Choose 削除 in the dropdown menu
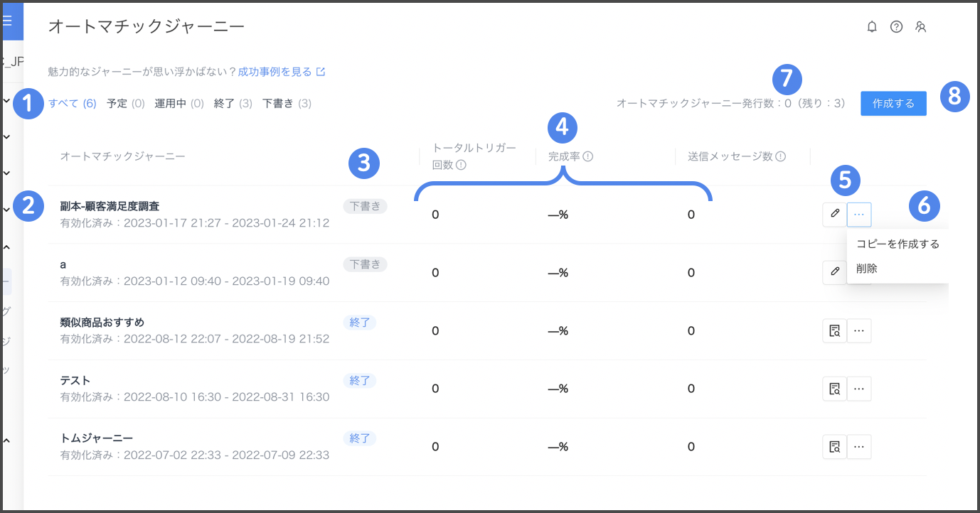Screen dimensions: 980x513 pos(867,269)
